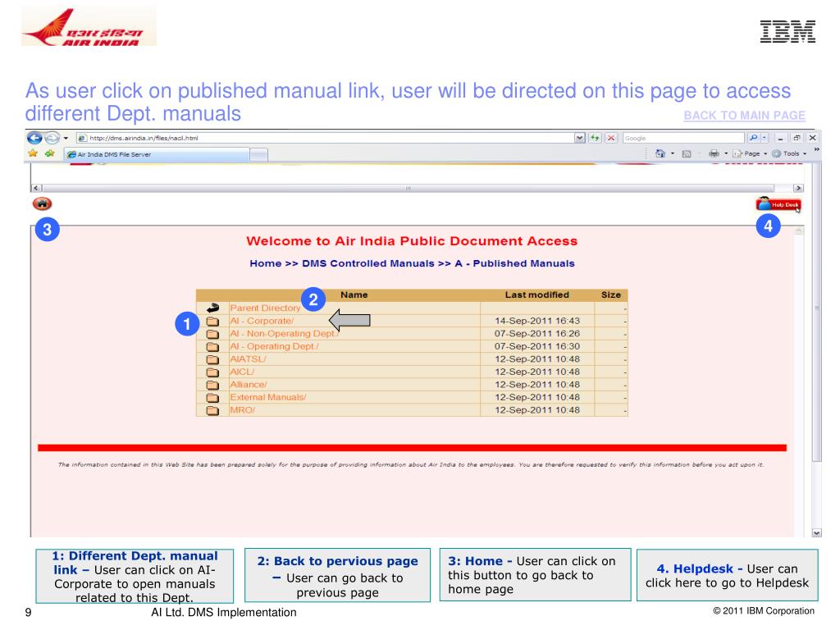Click folder icon beside AI - Non-Operating Dept.
Screen dimensions: 840x630
212,335
